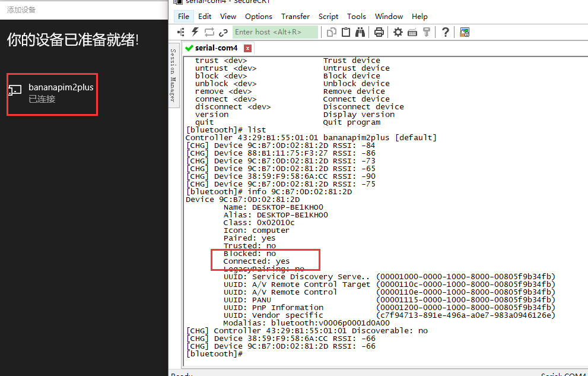Image resolution: width=588 pixels, height=376 pixels.
Task: Click the '添加设备' window title
Action: click(21, 10)
